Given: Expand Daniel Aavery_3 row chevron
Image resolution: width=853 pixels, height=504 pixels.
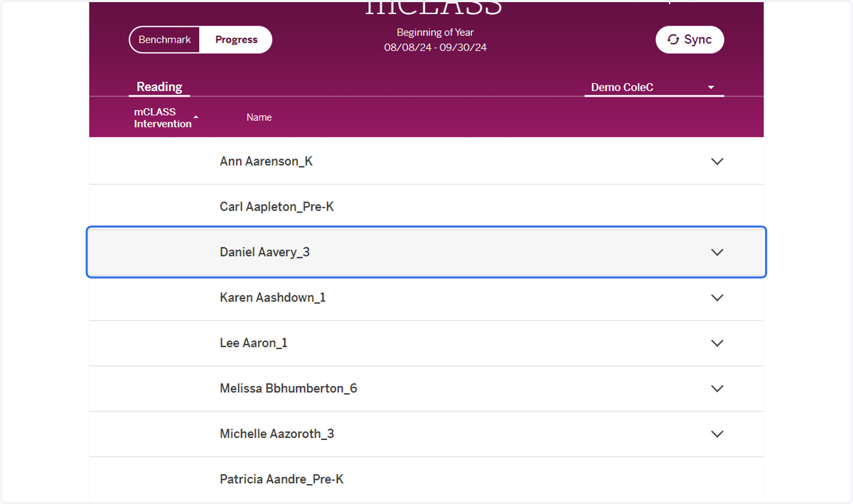Looking at the screenshot, I should coord(717,252).
